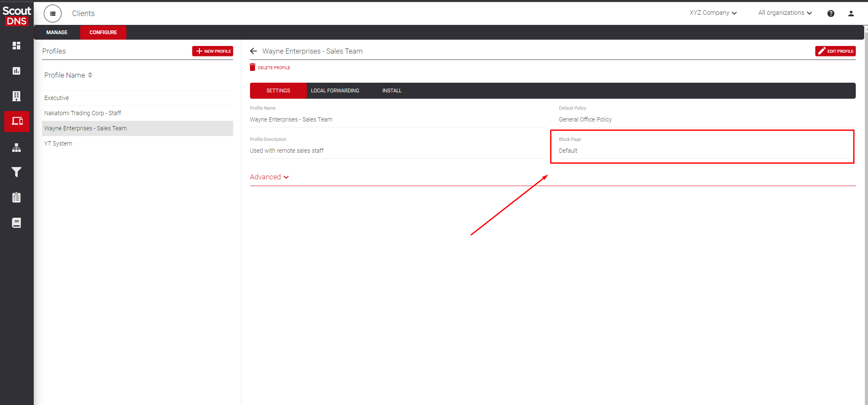This screenshot has width=868, height=405.
Task: Select the Nakatomi Trading Corp - Staff profile
Action: (x=83, y=113)
